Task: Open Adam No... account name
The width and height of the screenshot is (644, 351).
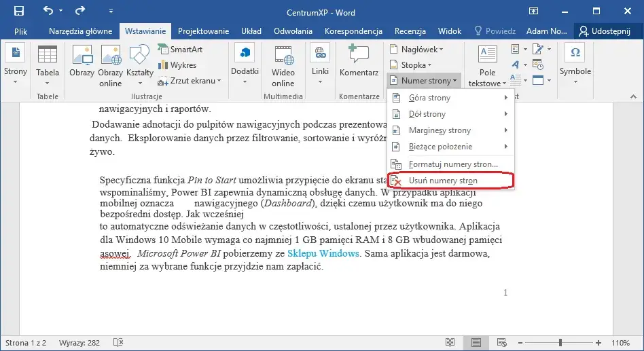Action: coord(546,31)
